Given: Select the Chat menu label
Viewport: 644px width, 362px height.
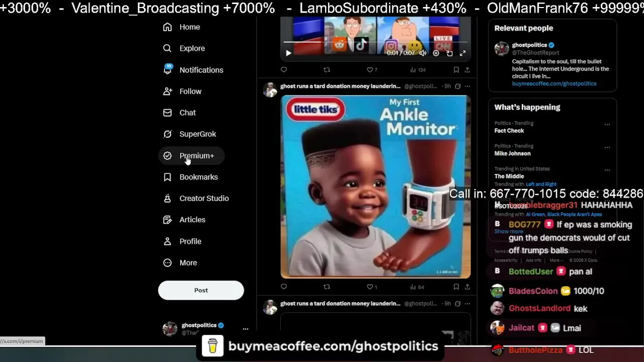Looking at the screenshot, I should [188, 113].
